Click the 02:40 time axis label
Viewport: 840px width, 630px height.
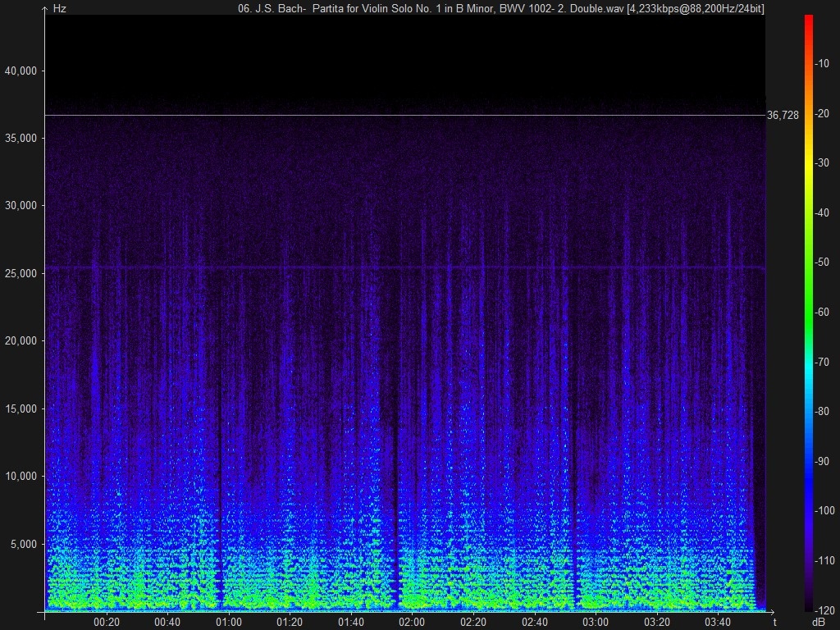tap(534, 622)
